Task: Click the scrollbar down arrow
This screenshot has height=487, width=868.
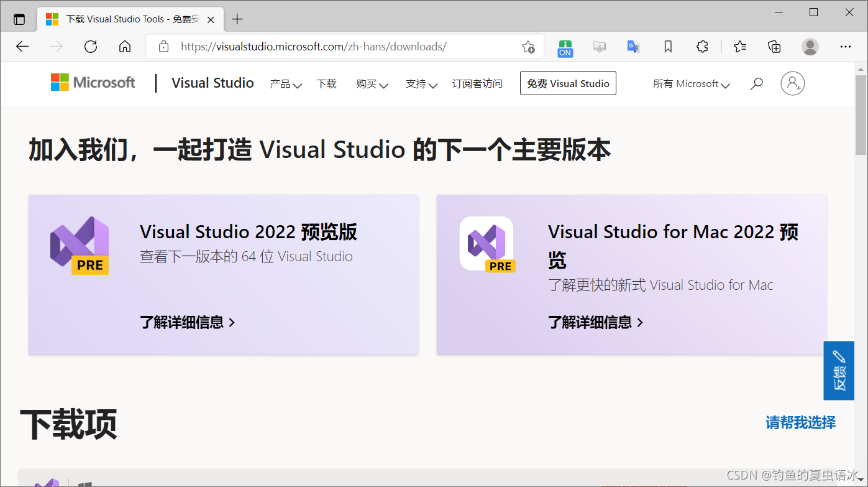Action: coord(861,480)
